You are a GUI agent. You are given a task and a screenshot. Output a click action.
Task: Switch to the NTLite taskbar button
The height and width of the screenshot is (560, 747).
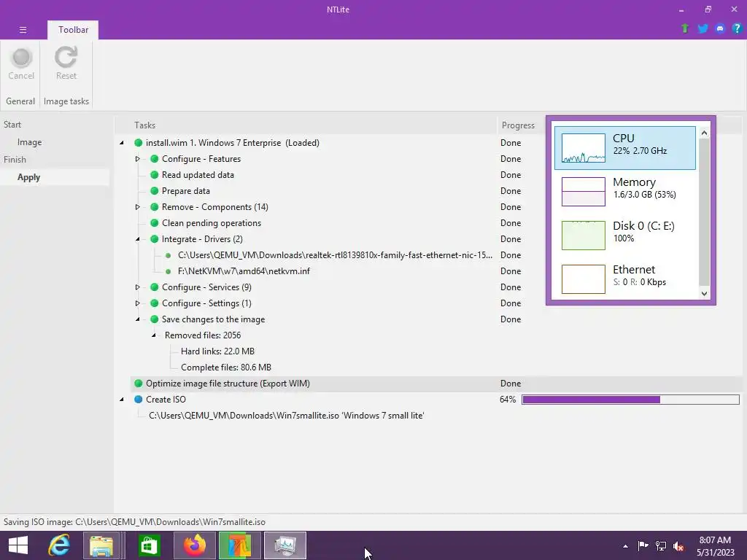pyautogui.click(x=239, y=545)
